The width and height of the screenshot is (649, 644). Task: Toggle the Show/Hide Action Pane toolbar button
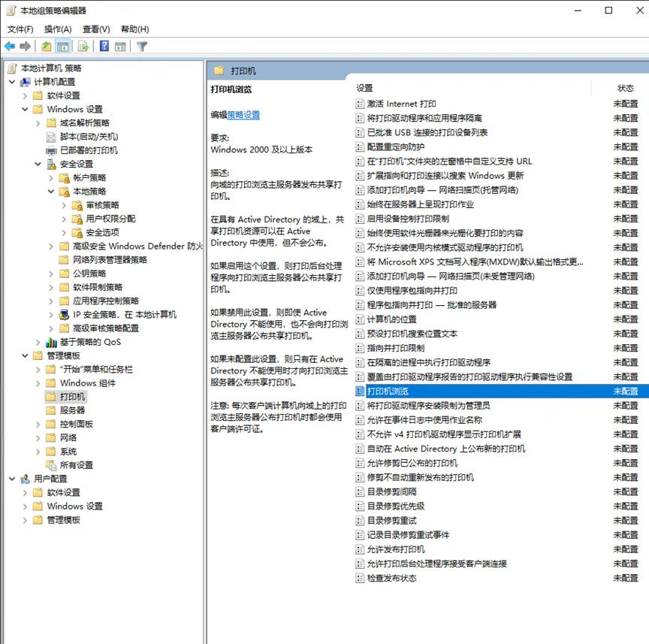tap(120, 46)
